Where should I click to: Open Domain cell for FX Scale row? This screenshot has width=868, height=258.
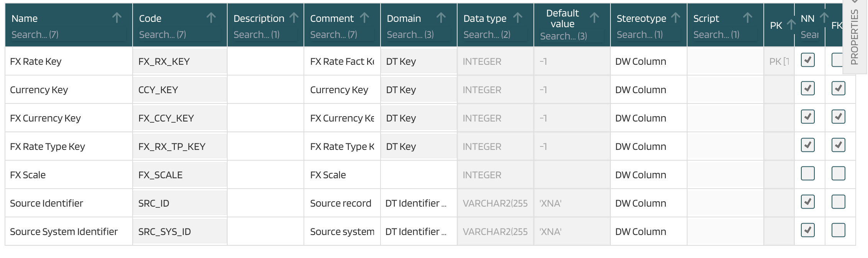418,175
